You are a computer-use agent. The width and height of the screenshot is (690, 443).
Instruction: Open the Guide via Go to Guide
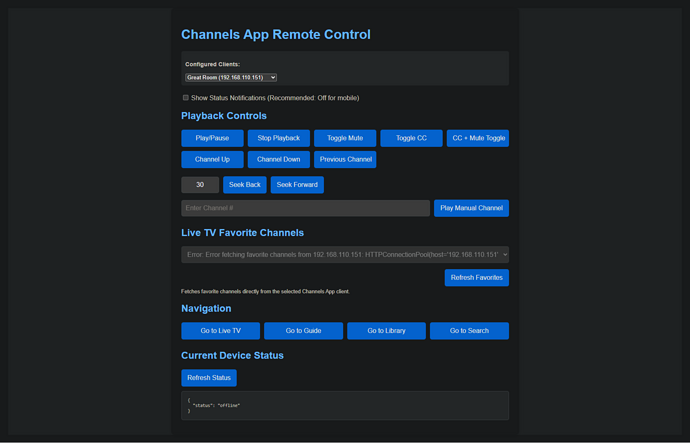point(303,331)
